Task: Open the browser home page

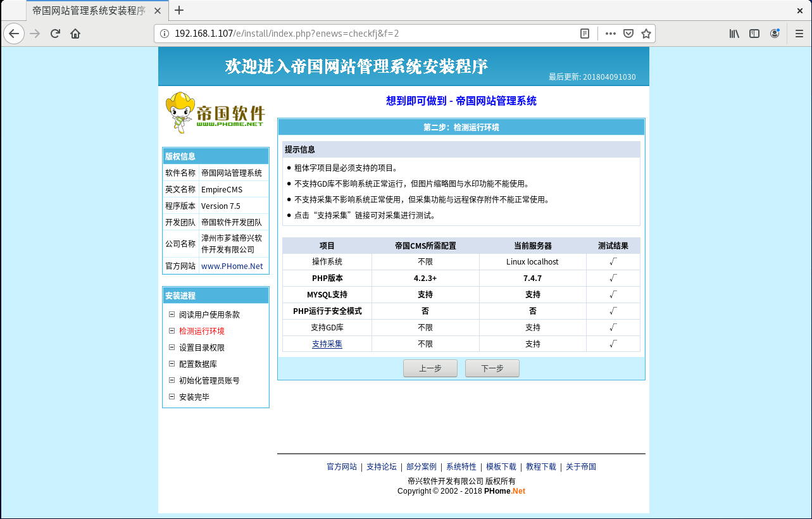Action: (75, 34)
